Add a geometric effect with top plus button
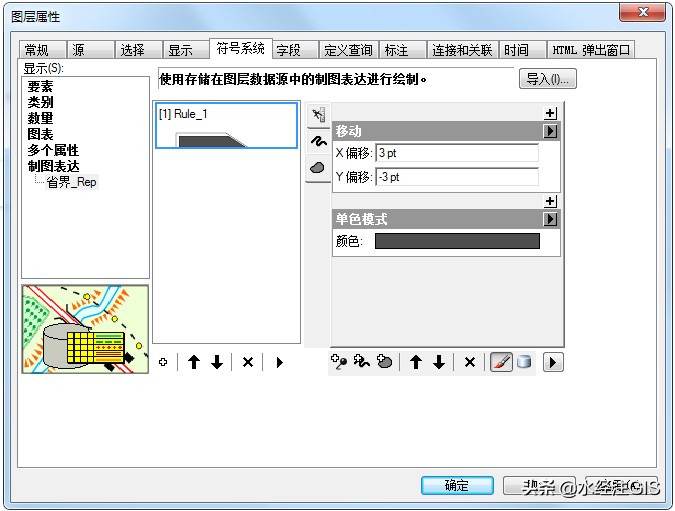The image size is (675, 511). [550, 113]
